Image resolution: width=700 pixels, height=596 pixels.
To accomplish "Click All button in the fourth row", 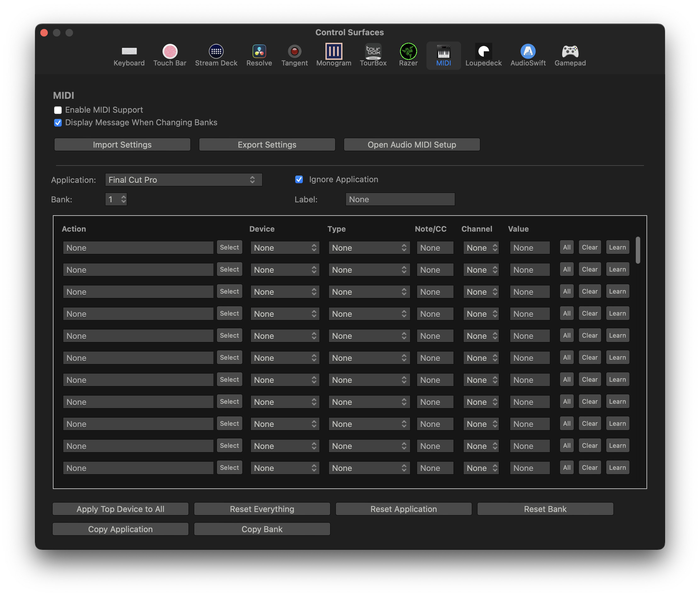I will click(x=567, y=314).
